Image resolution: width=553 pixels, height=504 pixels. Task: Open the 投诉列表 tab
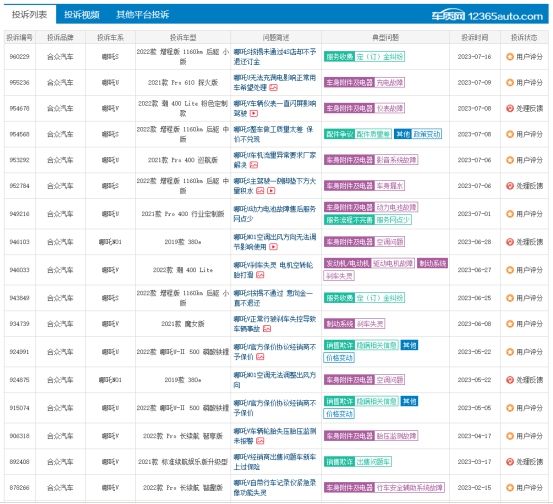point(29,14)
